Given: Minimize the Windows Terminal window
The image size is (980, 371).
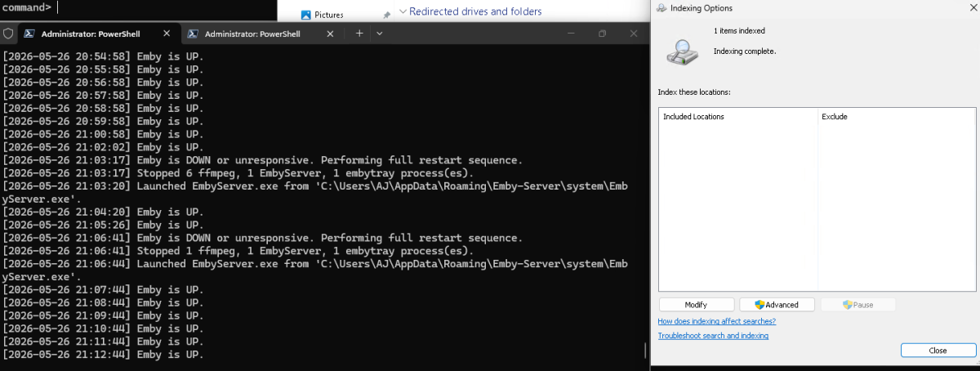Looking at the screenshot, I should click(571, 34).
